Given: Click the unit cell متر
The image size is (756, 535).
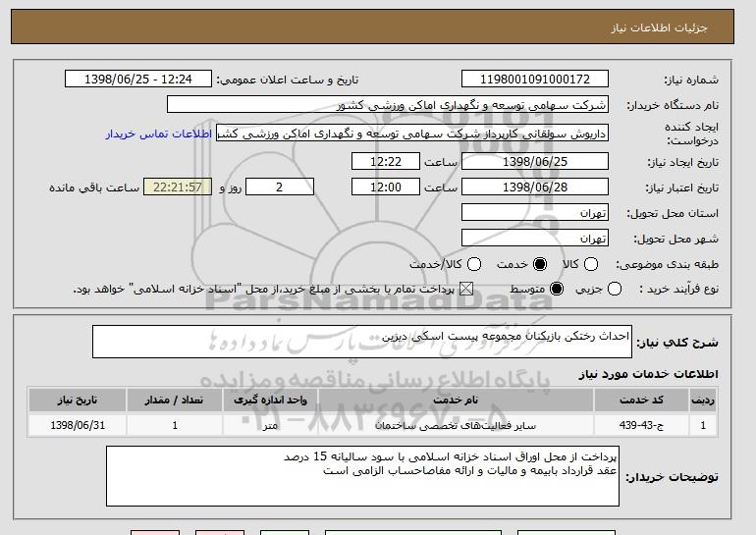Looking at the screenshot, I should click(270, 426).
